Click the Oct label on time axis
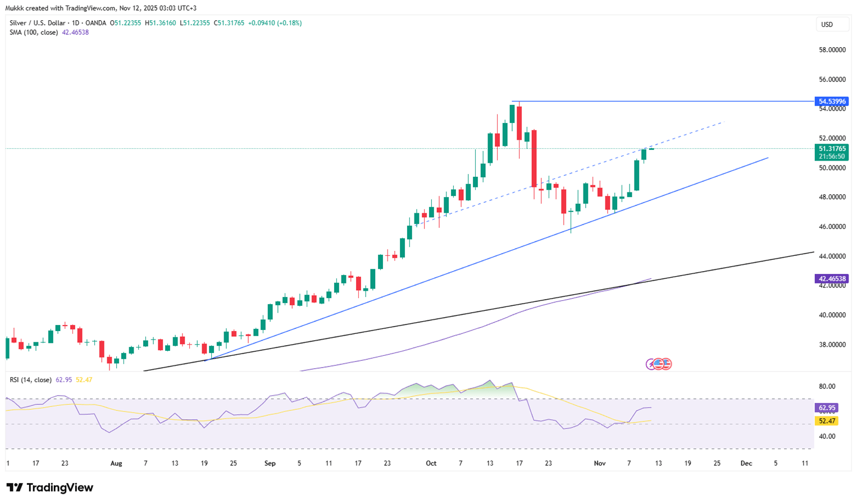Image resolution: width=857 pixels, height=504 pixels. coord(431,464)
